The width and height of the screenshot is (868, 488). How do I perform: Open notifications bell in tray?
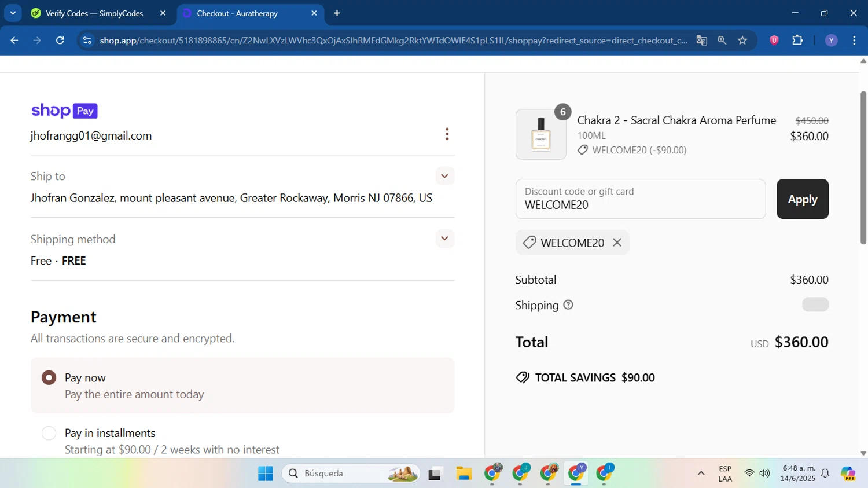click(x=826, y=474)
